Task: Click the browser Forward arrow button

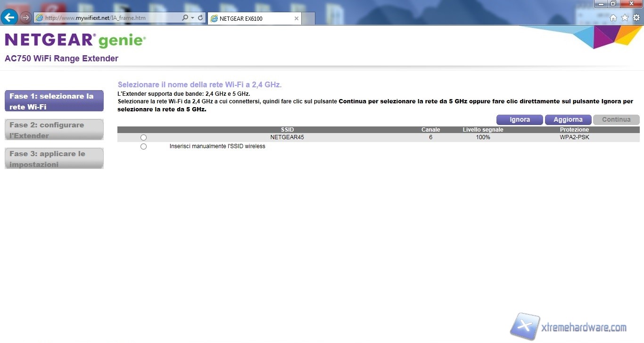Action: point(25,18)
